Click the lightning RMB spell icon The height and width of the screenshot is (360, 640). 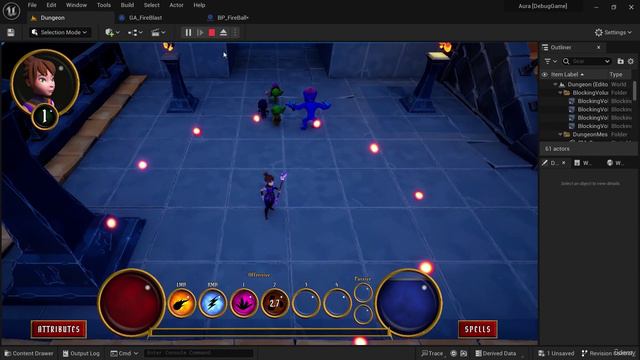pos(213,303)
